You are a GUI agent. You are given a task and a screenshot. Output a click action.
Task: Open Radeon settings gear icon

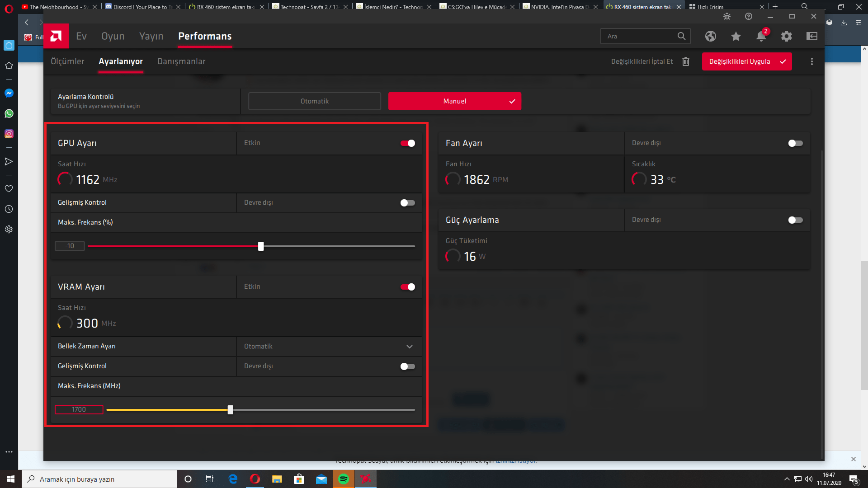point(786,36)
